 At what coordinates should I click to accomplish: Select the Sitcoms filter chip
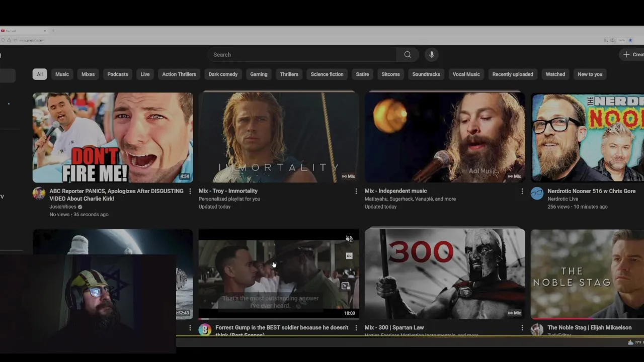coord(390,74)
